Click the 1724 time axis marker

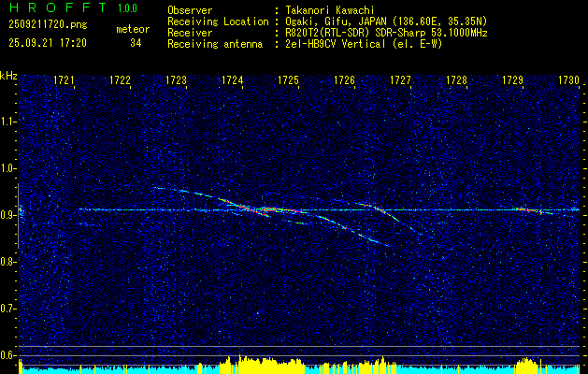click(x=232, y=80)
